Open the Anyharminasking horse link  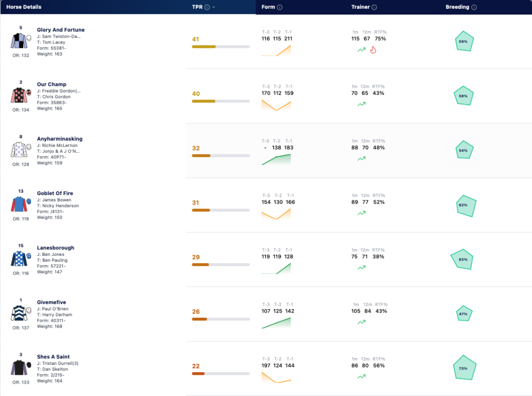click(60, 139)
